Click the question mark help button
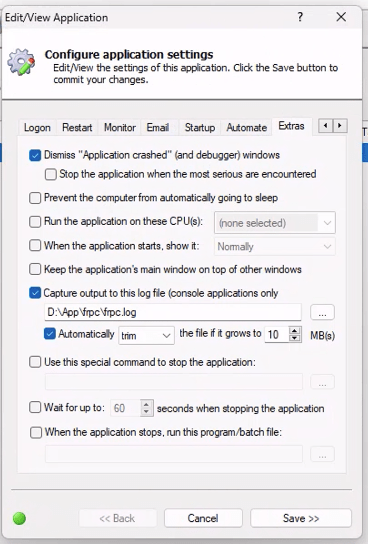The image size is (368, 544). [300, 17]
